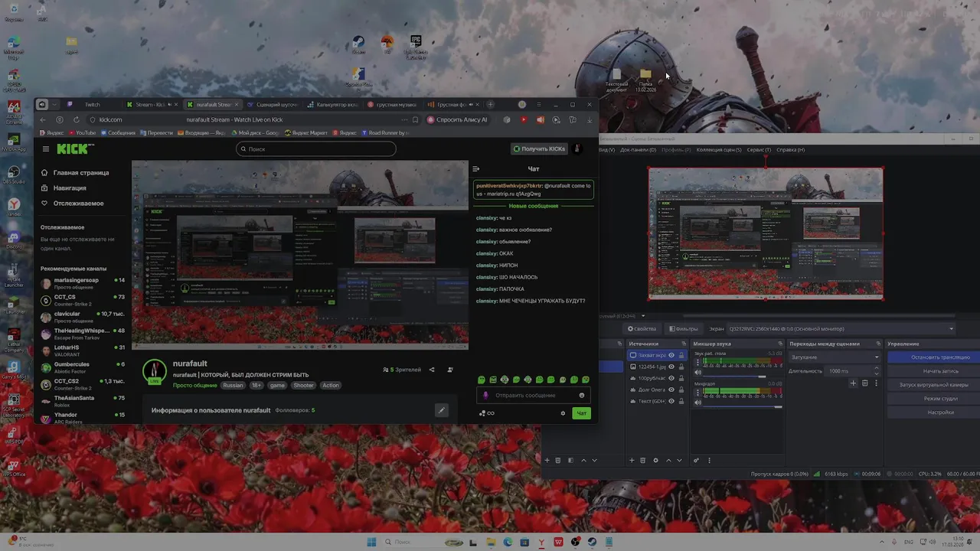
Task: Open preview scaling dropdown arrow
Action: (x=643, y=315)
